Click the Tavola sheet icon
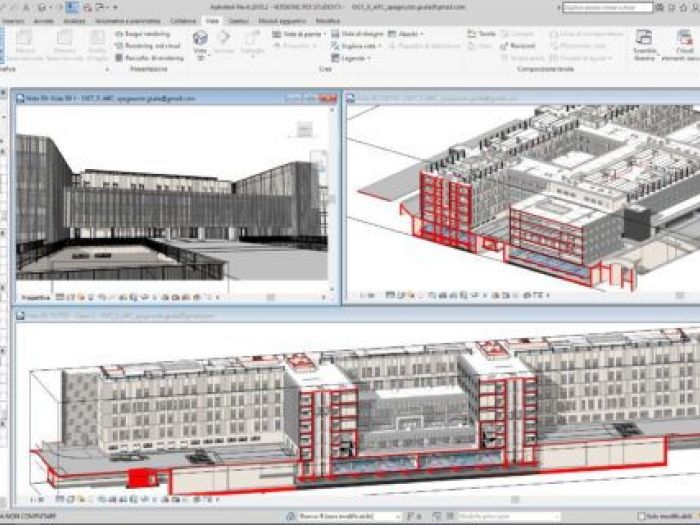This screenshot has width=700, height=525. [473, 33]
